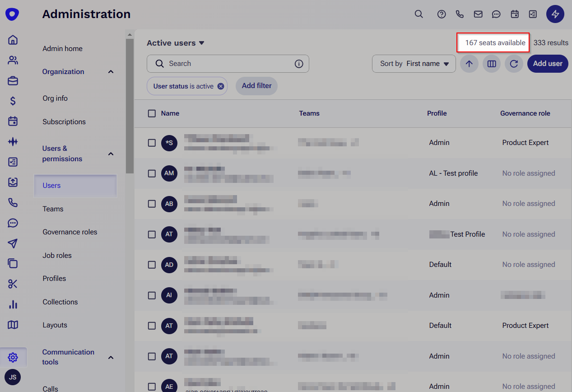Open the header email envelope icon

point(478,14)
